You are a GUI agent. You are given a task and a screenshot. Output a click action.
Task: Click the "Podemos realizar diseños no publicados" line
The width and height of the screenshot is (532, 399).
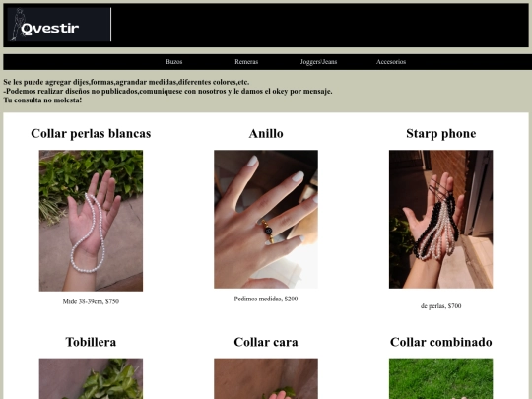167,91
